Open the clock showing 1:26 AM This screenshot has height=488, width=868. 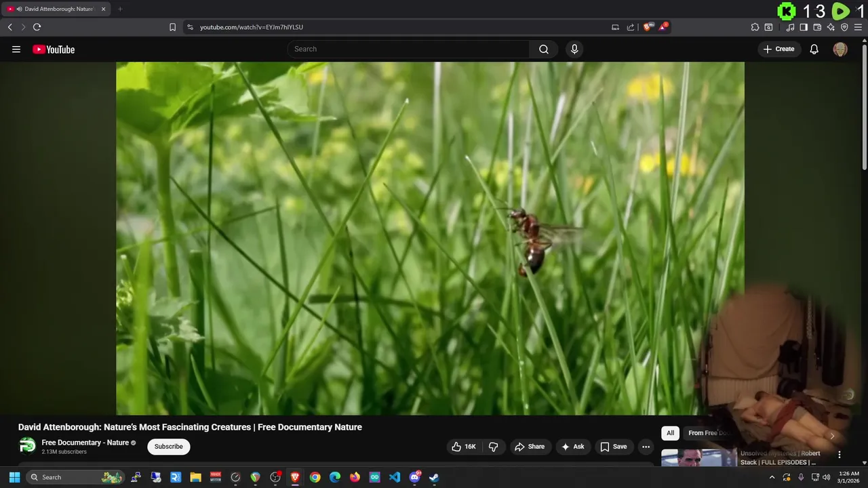click(848, 477)
